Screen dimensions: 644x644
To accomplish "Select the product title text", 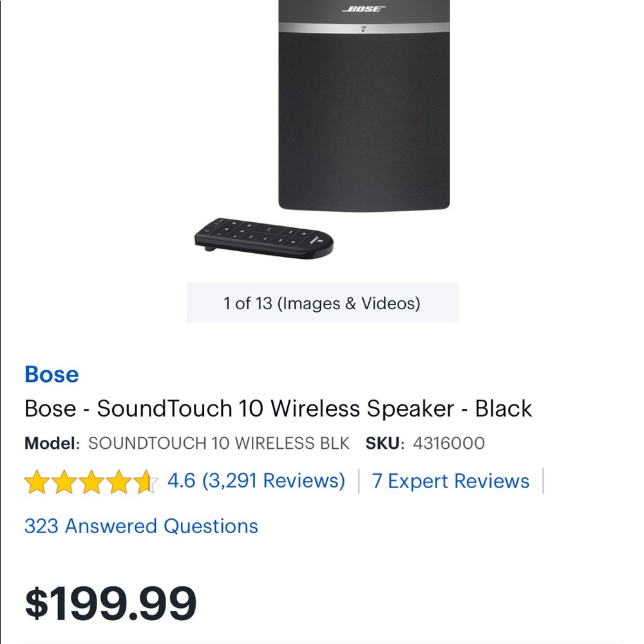I will pos(277,408).
